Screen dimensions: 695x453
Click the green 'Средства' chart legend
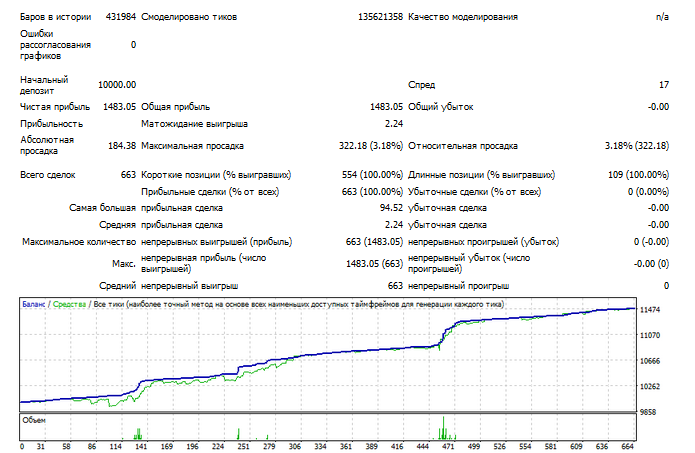(x=69, y=305)
